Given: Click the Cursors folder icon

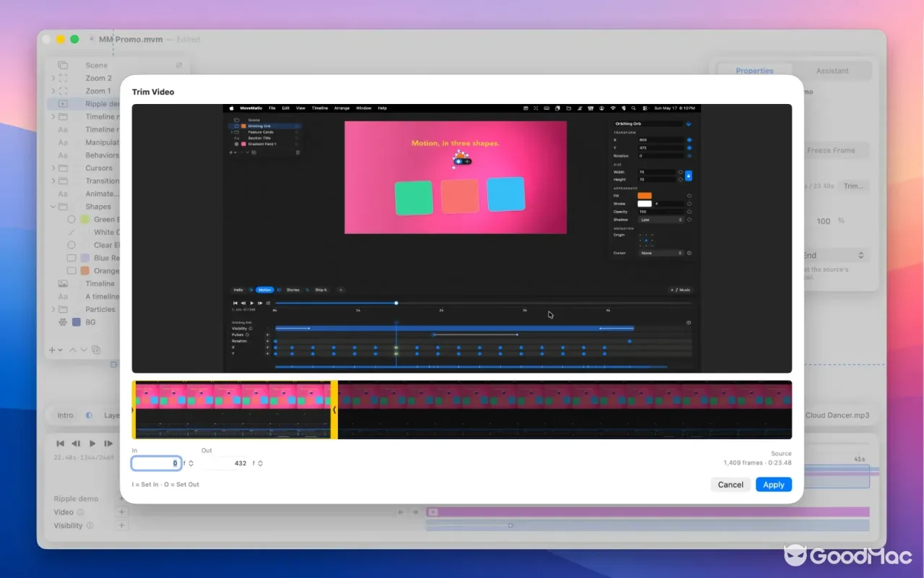Looking at the screenshot, I should point(63,168).
